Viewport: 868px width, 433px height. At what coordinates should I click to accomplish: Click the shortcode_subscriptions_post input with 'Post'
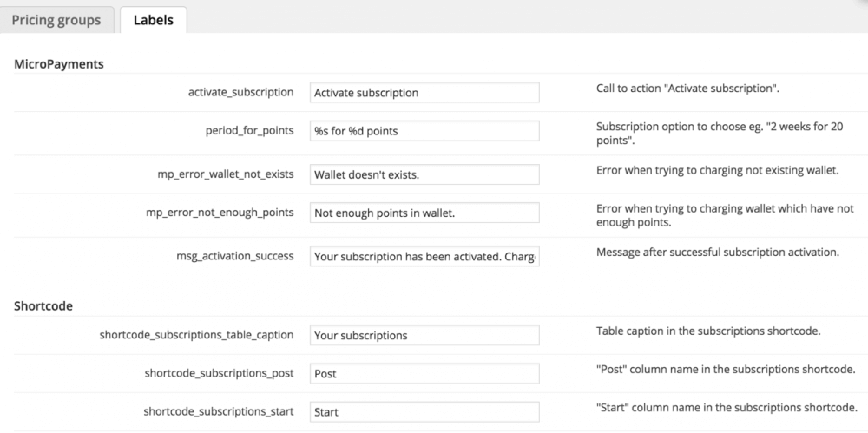[x=424, y=373]
